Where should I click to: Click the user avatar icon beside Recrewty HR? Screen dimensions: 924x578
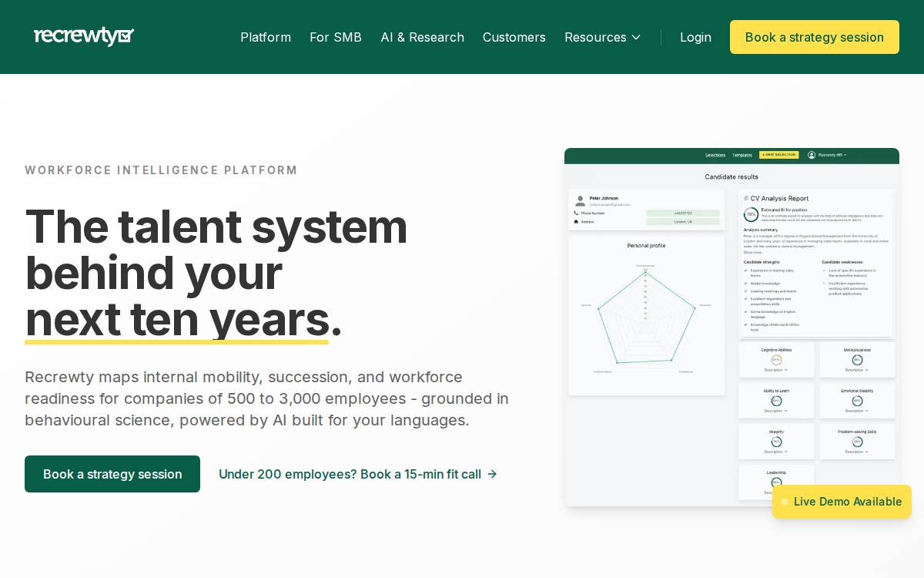812,155
